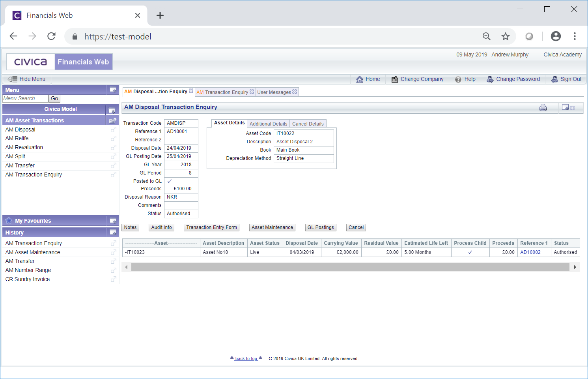Select AM Relife menu item
The image size is (588, 379).
click(x=17, y=138)
